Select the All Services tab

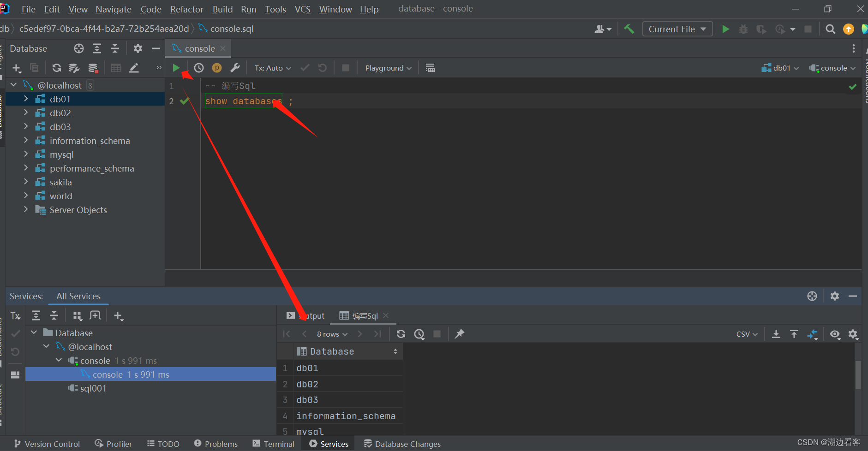coord(78,296)
